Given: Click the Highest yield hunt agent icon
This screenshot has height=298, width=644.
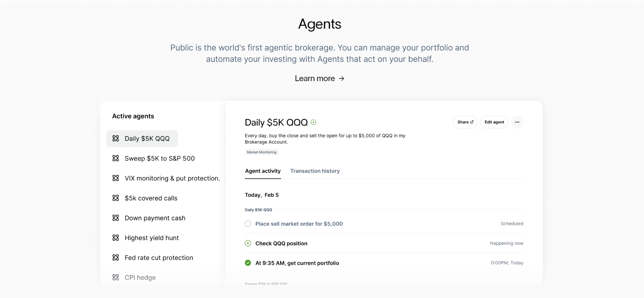Looking at the screenshot, I should [116, 238].
